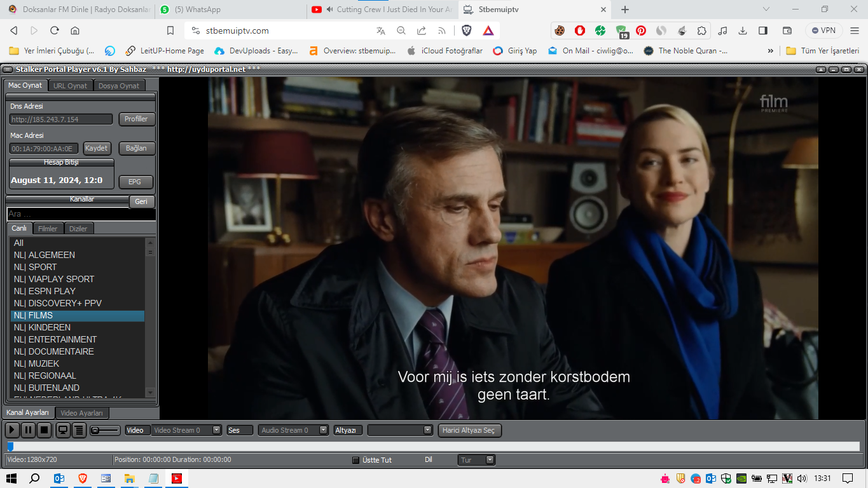Focus the Mac Adresi input field
The image size is (868, 488).
(44, 149)
